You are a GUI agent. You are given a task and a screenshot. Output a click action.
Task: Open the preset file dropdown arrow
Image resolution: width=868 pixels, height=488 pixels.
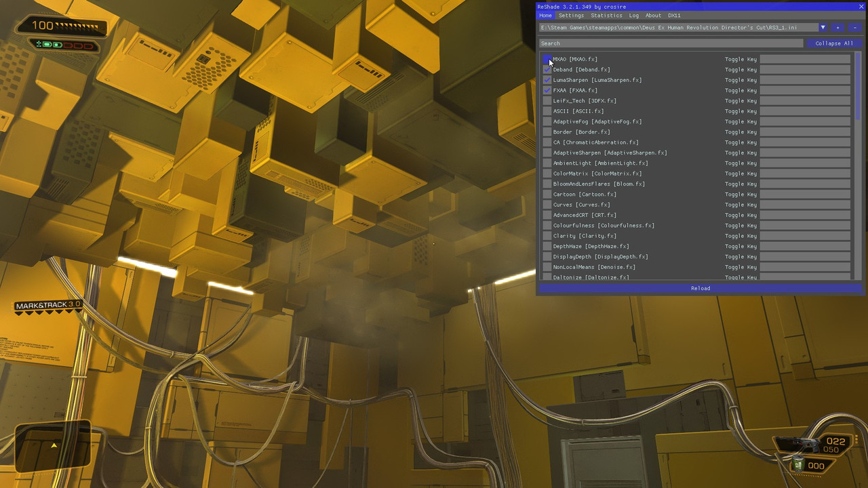[x=823, y=28]
